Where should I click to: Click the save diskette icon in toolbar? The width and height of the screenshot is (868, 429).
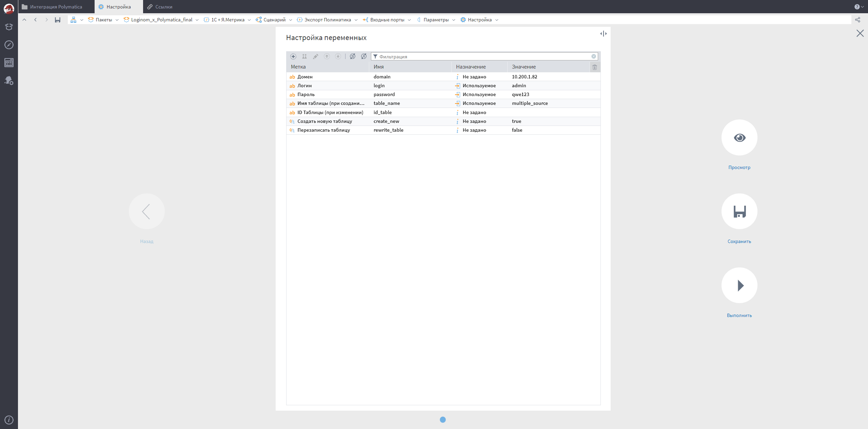point(58,20)
